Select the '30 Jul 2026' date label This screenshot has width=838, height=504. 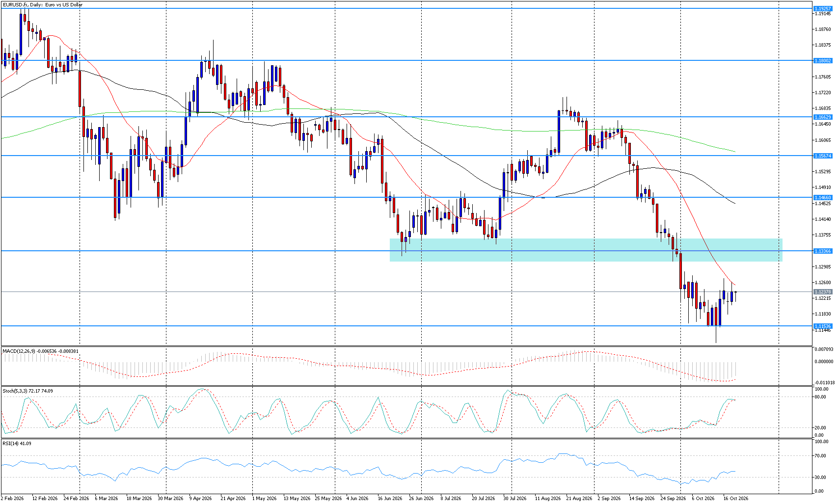pos(515,499)
